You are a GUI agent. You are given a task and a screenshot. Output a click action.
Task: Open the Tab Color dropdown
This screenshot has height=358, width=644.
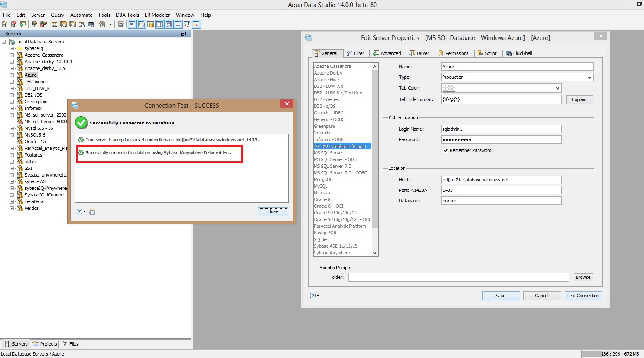(x=557, y=88)
